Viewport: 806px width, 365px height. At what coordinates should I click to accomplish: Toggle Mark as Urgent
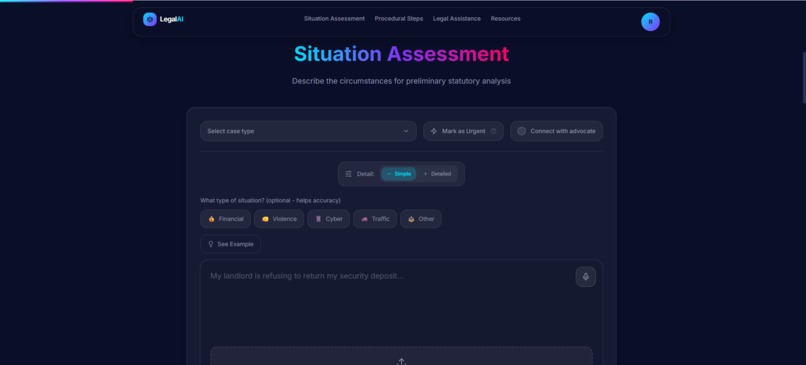click(x=463, y=131)
